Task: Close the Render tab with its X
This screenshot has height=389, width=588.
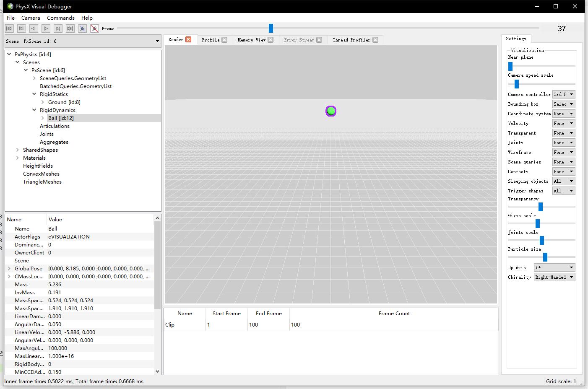Action: tap(188, 39)
